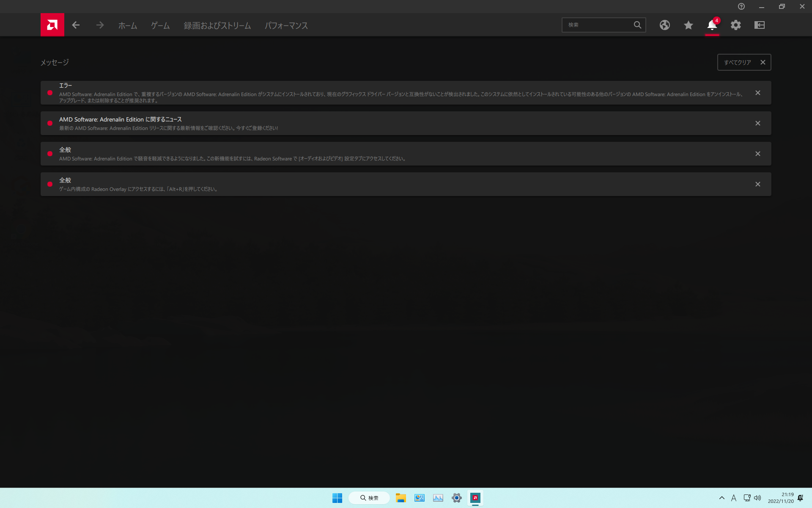Viewport: 812px width, 508px height.
Task: Open the clock showing 21:19
Action: tap(781, 498)
